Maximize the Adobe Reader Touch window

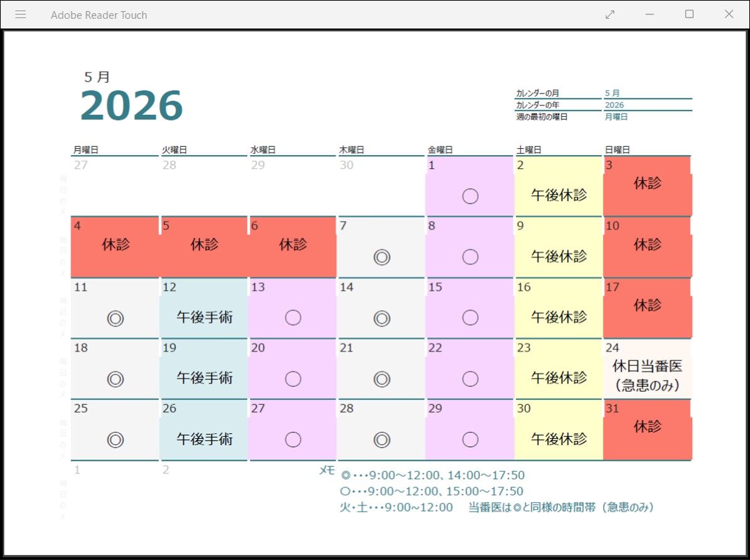click(x=689, y=14)
